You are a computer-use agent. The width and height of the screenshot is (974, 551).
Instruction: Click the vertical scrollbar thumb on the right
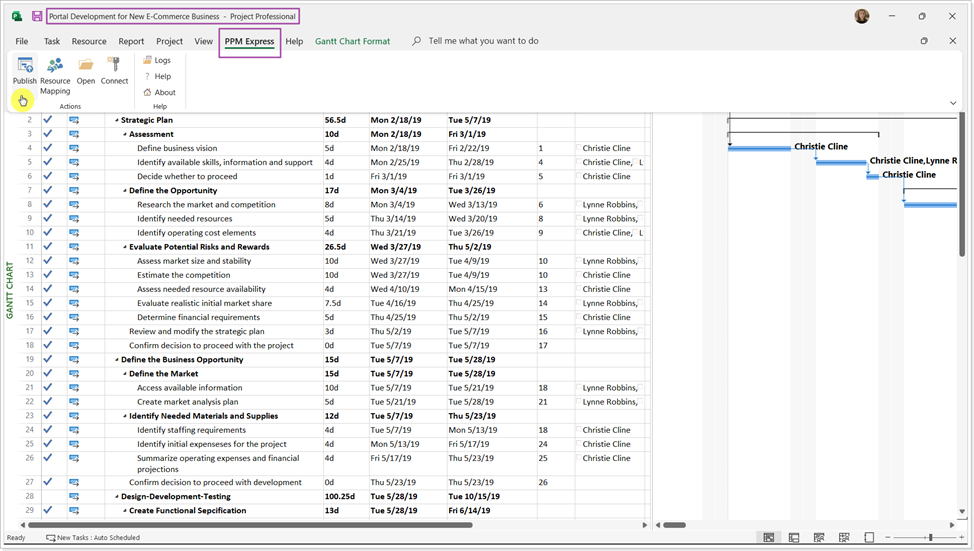pyautogui.click(x=962, y=184)
